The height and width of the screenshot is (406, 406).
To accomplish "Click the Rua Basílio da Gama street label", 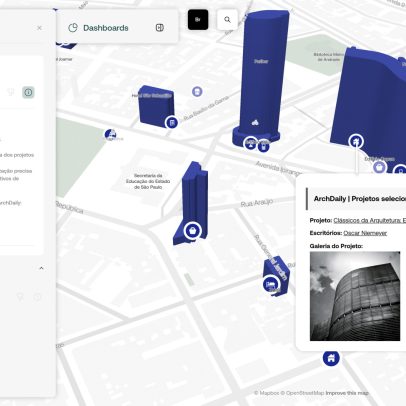I will [206, 108].
